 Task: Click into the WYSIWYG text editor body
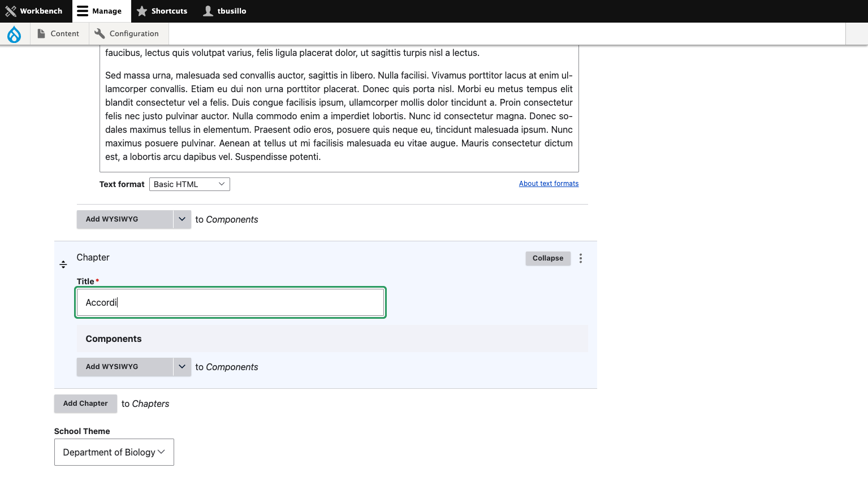[x=339, y=107]
